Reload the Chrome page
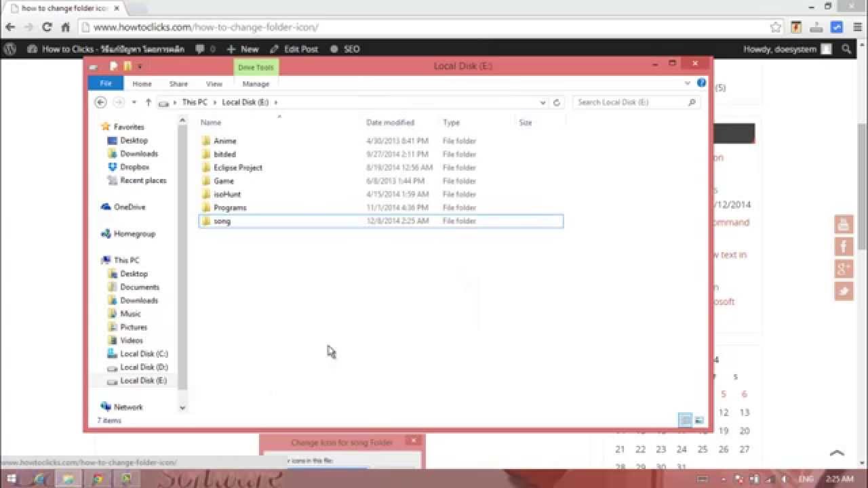Screen dimensions: 868x488 [47, 27]
